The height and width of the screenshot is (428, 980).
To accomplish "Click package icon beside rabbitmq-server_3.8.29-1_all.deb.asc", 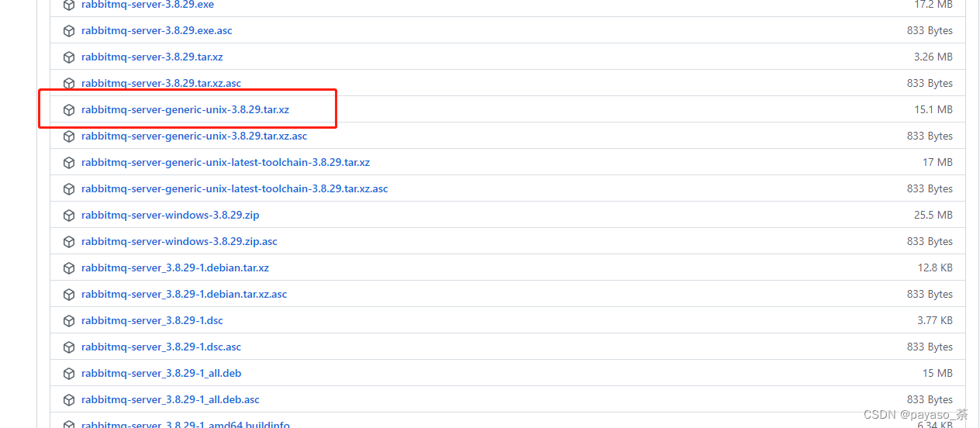I will click(69, 400).
